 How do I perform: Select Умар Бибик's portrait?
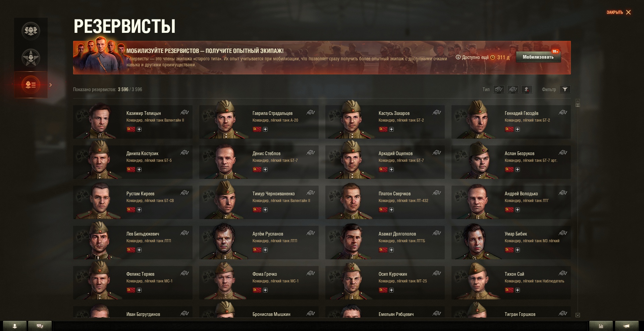[477, 241]
